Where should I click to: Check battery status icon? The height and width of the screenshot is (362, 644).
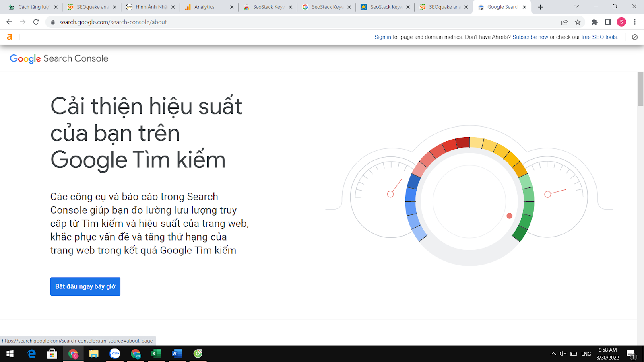point(574,354)
